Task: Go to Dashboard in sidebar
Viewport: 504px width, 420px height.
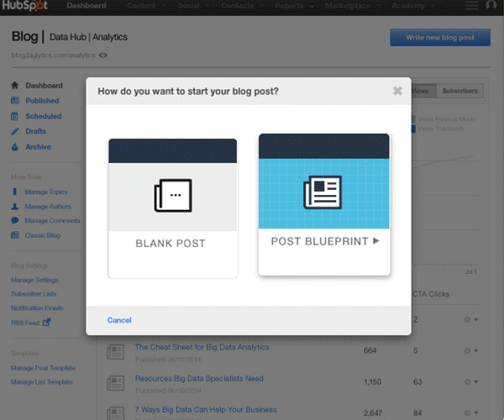Action: 44,86
